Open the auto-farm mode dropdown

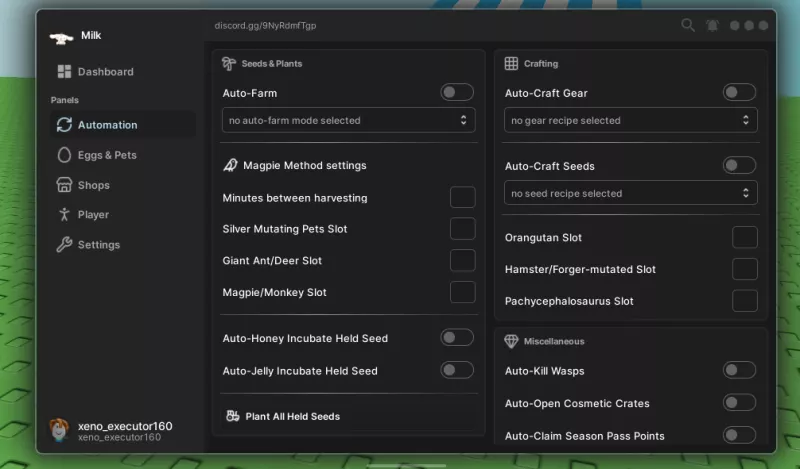[x=348, y=120]
